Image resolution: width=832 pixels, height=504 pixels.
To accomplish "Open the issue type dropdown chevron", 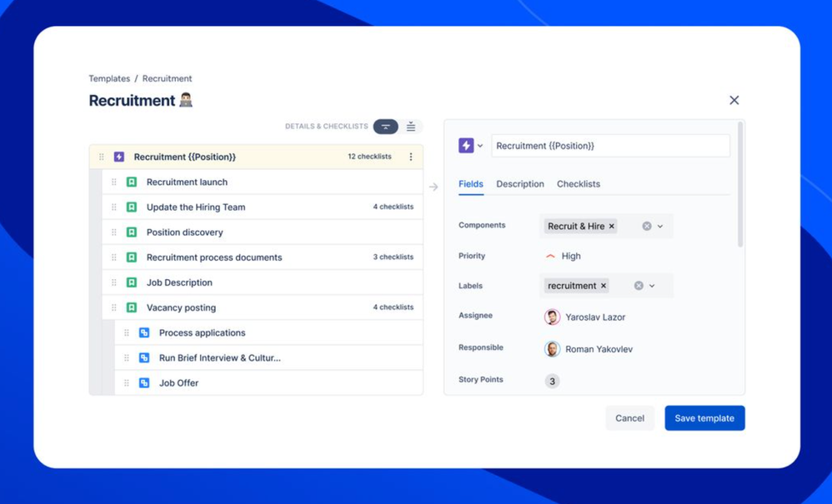I will (480, 146).
